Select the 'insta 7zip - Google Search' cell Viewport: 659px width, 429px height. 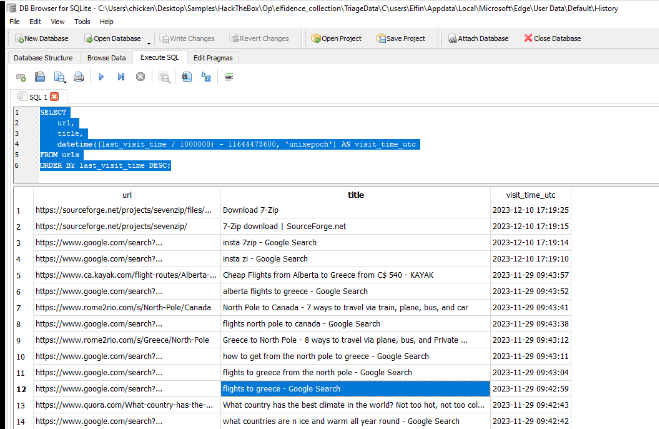pyautogui.click(x=356, y=242)
